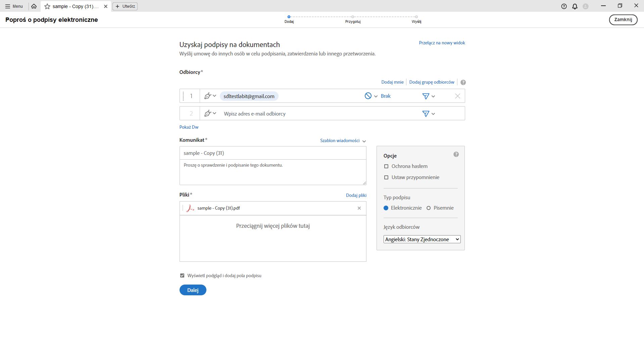
Task: Go to the Dodaj step
Action: click(289, 19)
